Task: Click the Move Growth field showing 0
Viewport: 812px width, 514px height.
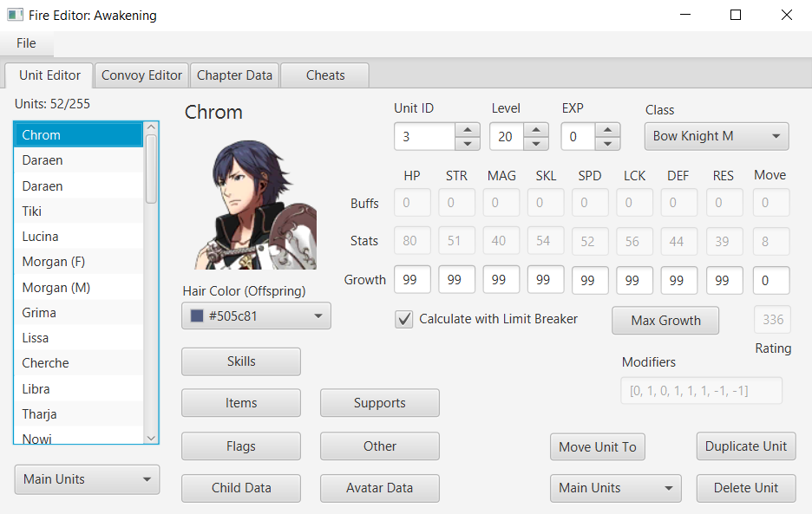Action: pyautogui.click(x=771, y=280)
